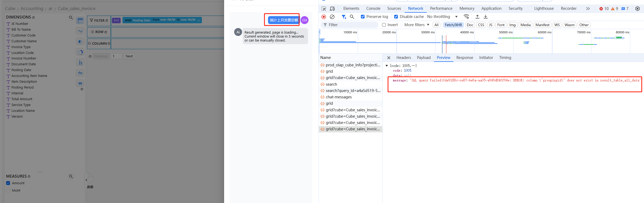644x203 pixels.
Task: Close the request details pane
Action: coord(389,58)
